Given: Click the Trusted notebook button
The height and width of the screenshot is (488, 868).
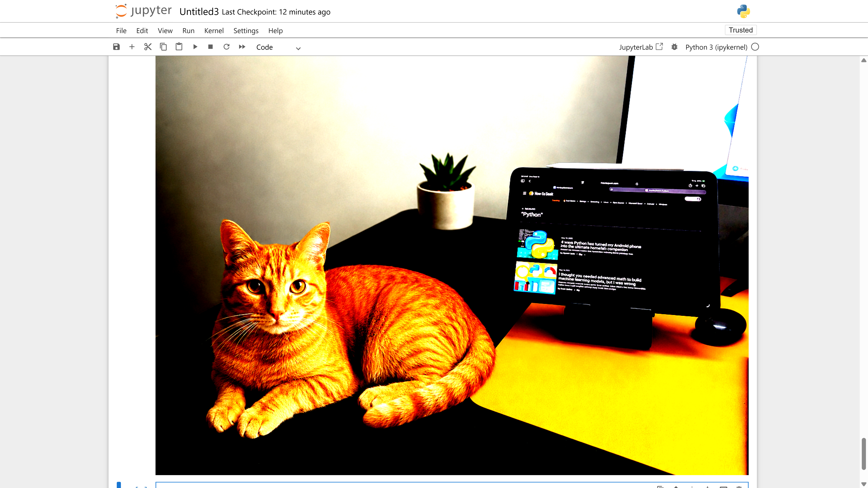Looking at the screenshot, I should (741, 30).
